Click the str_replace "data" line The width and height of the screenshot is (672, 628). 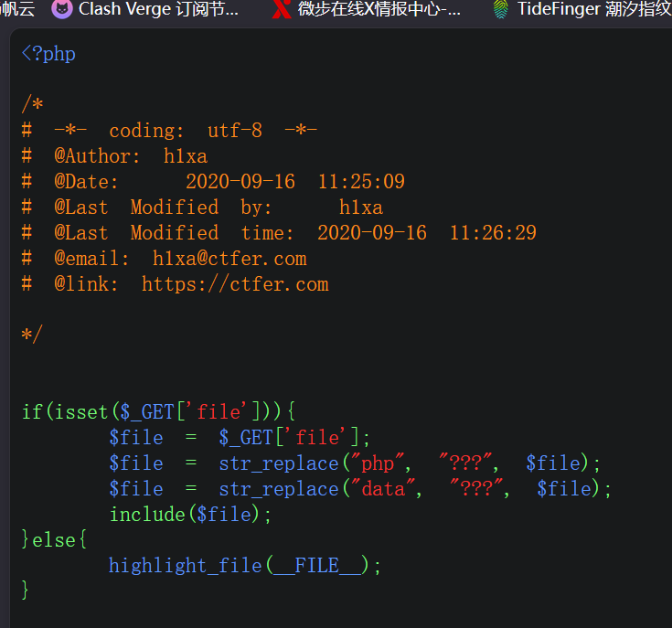(x=360, y=489)
